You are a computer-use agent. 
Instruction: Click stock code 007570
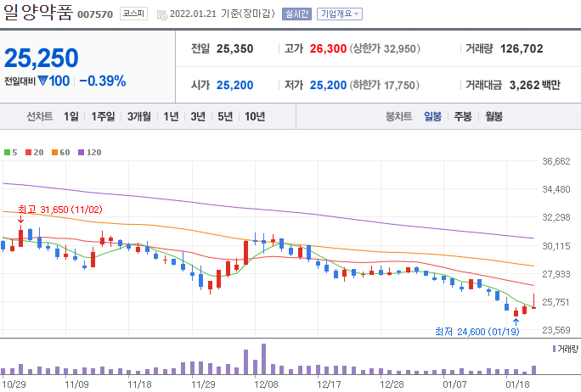pyautogui.click(x=95, y=14)
